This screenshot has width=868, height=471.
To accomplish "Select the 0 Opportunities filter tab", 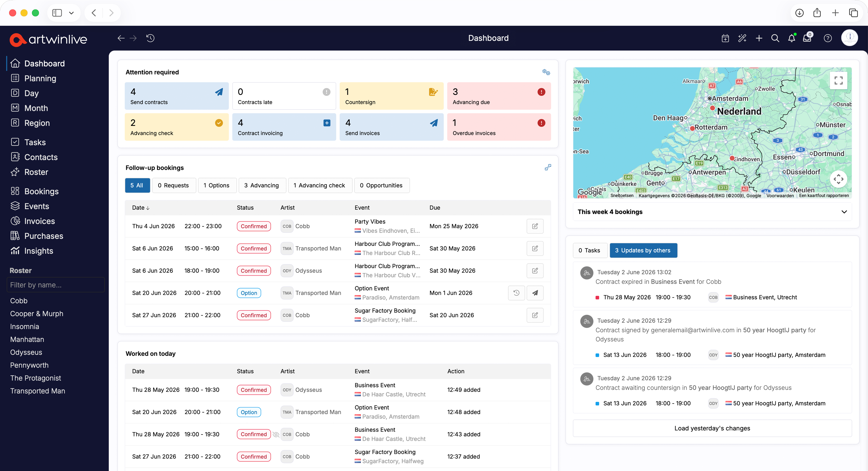I will click(382, 185).
